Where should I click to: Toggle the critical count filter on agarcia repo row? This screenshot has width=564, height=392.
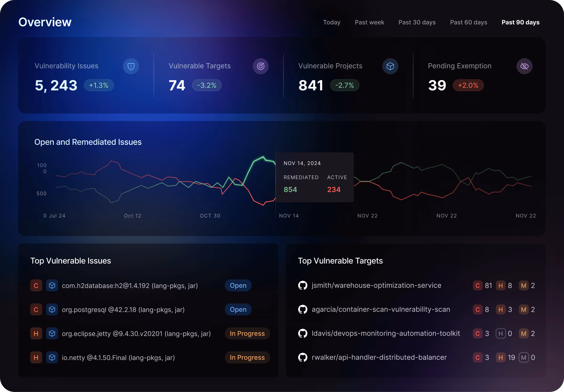point(478,310)
